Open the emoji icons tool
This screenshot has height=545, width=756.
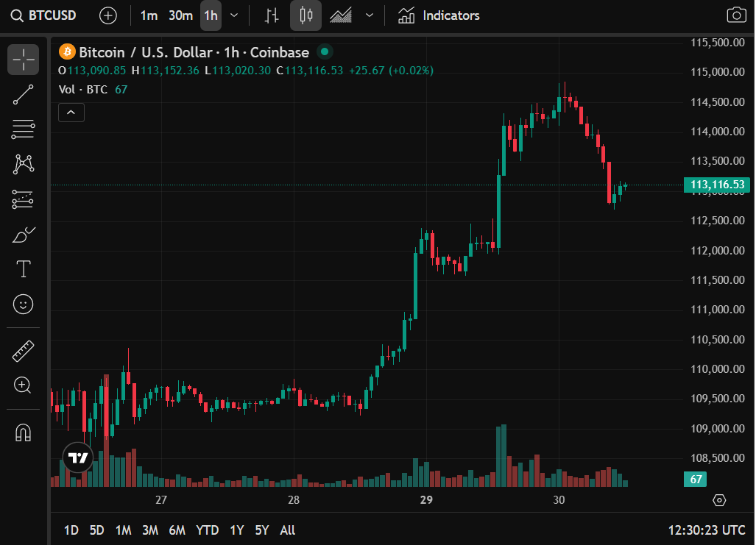(23, 304)
